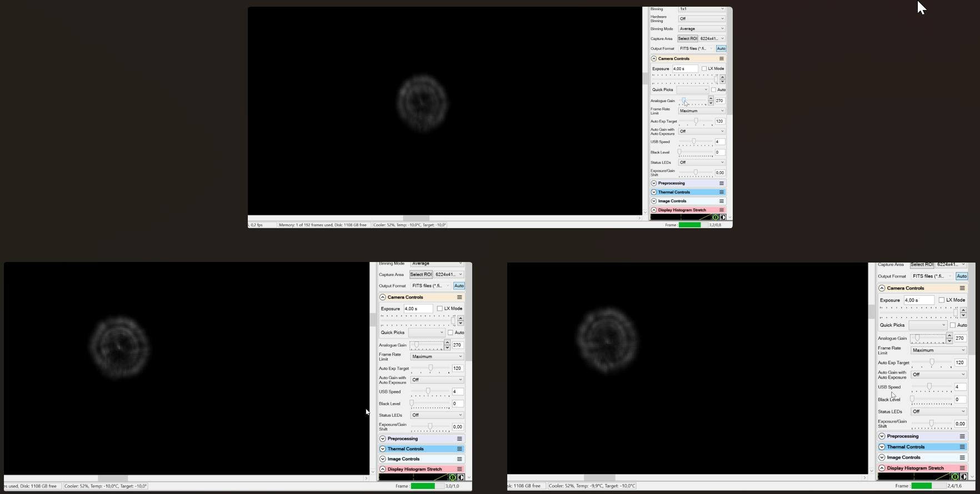Image resolution: width=980 pixels, height=494 pixels.
Task: Click green circle histogram icon in bottom-left window
Action: pos(453,477)
